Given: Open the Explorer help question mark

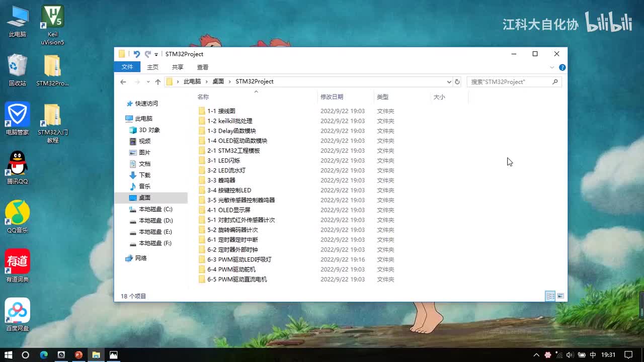Looking at the screenshot, I should [x=562, y=67].
